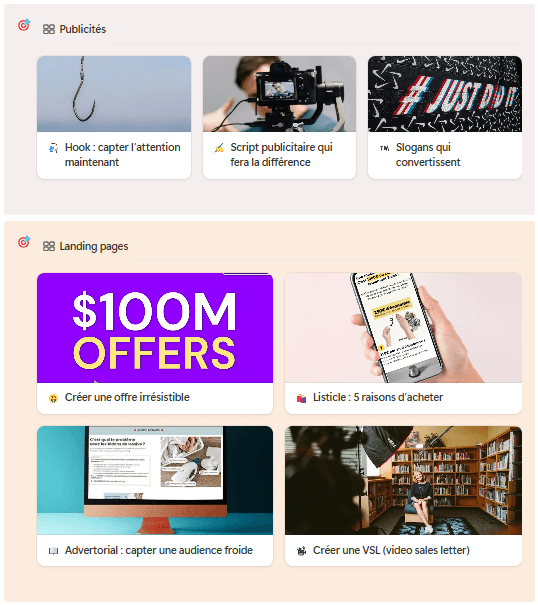
Task: Click the gallery view icon next to Landing pages
Action: pyautogui.click(x=49, y=246)
